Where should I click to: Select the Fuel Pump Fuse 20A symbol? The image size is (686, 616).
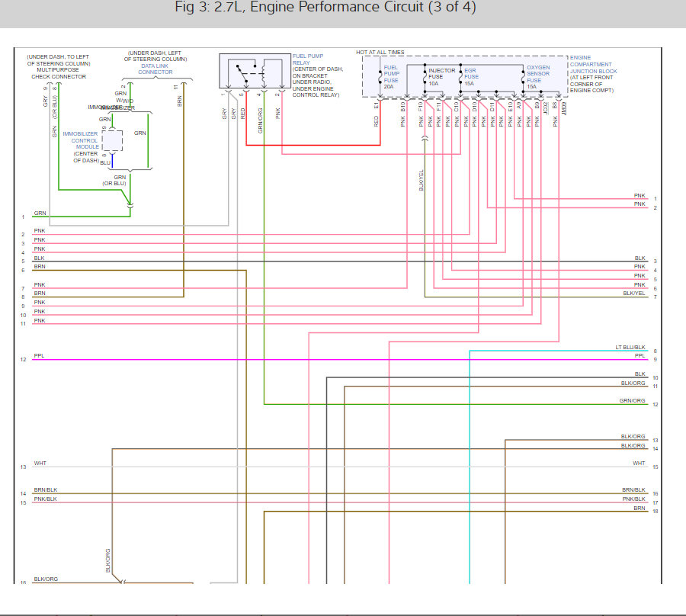[380, 77]
